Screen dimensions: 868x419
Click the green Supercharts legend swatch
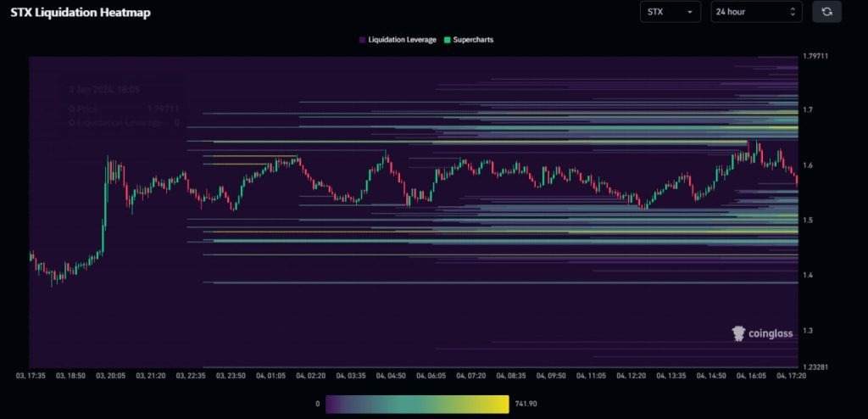pos(448,40)
